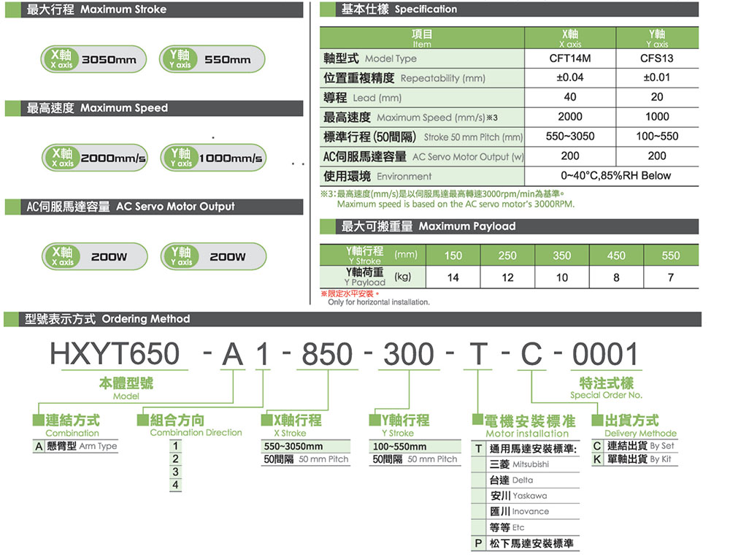Click the 12 kg payload cell
Viewport: 730px width, 560px height.
[x=507, y=277]
